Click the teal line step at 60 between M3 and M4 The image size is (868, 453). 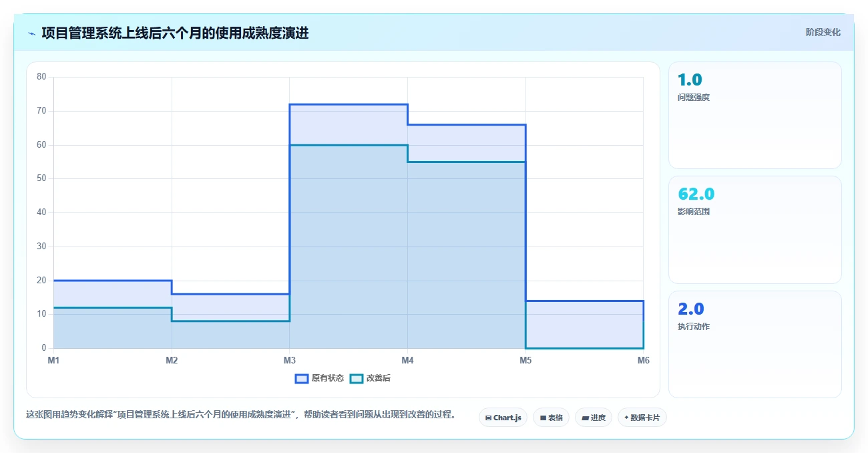(349, 145)
